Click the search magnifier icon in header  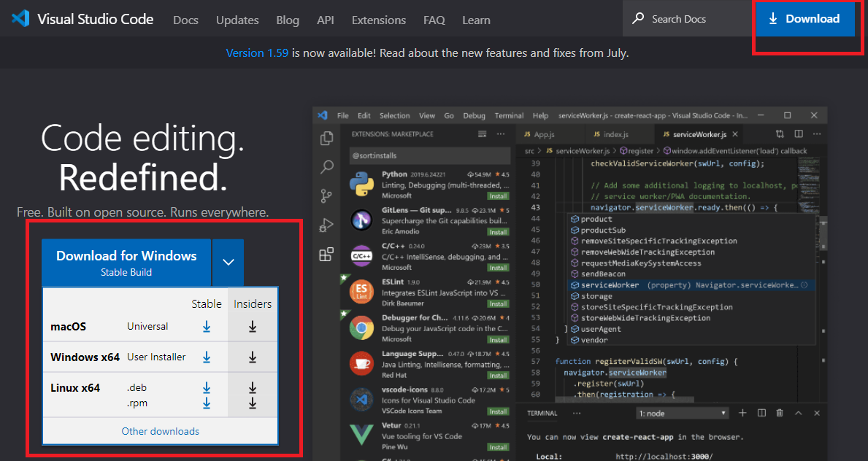pyautogui.click(x=638, y=18)
